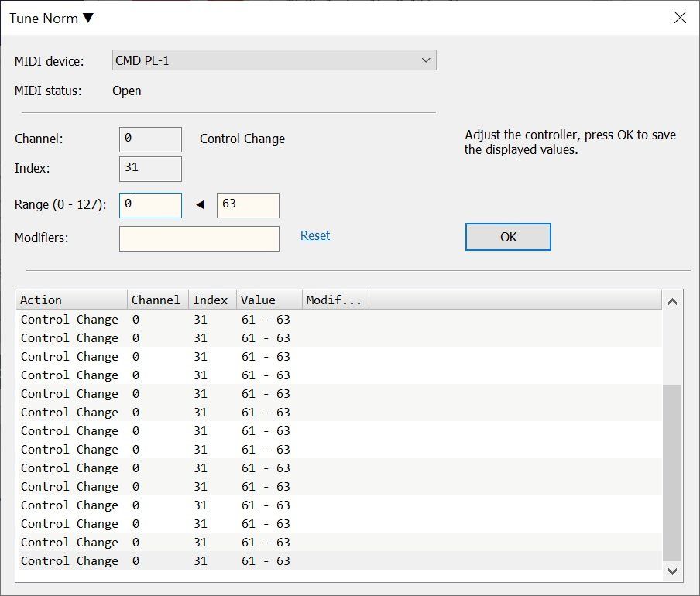
Task: Click the left-pointing arrow between range fields
Action: (200, 205)
